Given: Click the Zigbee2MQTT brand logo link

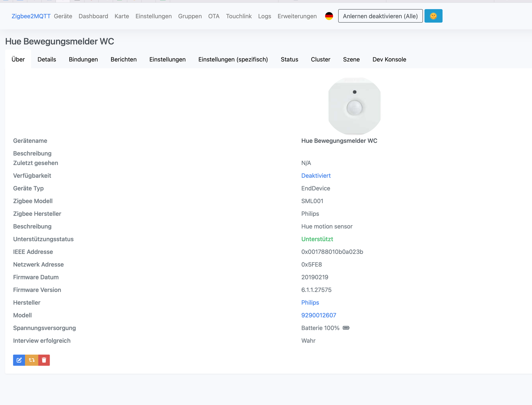Looking at the screenshot, I should (31, 16).
